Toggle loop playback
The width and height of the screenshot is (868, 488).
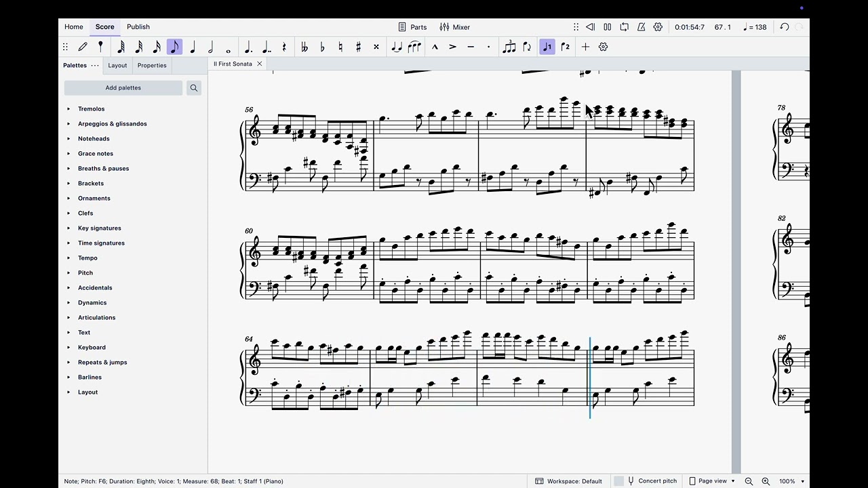click(x=624, y=27)
